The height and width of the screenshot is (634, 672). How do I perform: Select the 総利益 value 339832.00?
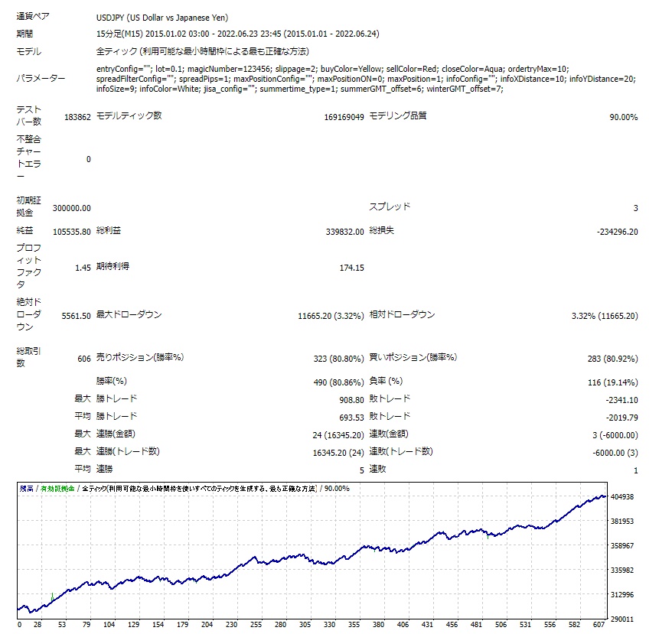(x=344, y=231)
